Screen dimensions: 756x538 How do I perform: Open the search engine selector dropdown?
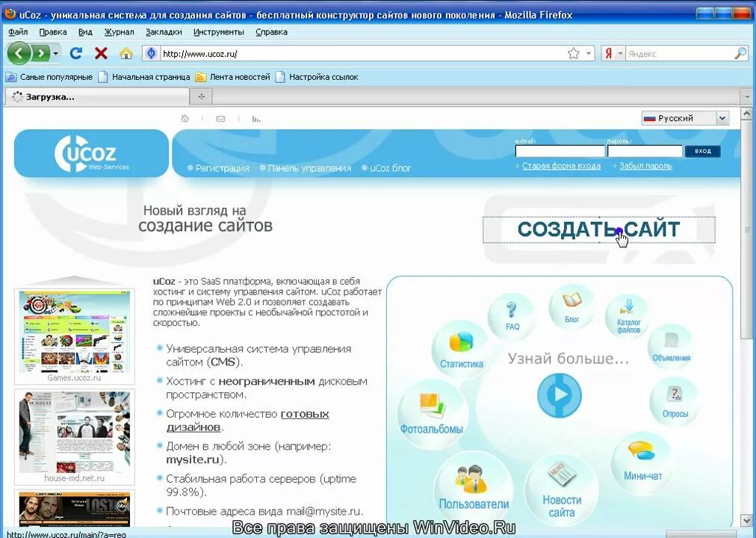tap(621, 54)
